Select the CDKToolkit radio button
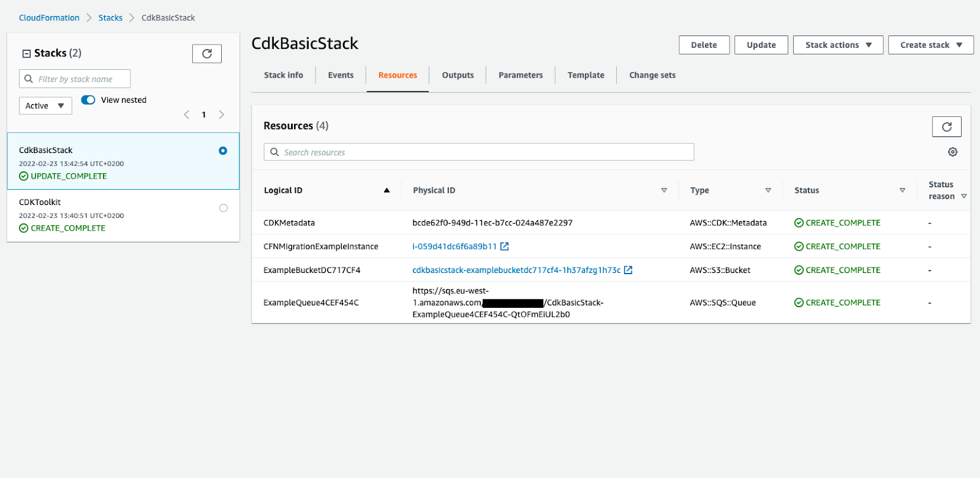The width and height of the screenshot is (980, 478). point(224,208)
